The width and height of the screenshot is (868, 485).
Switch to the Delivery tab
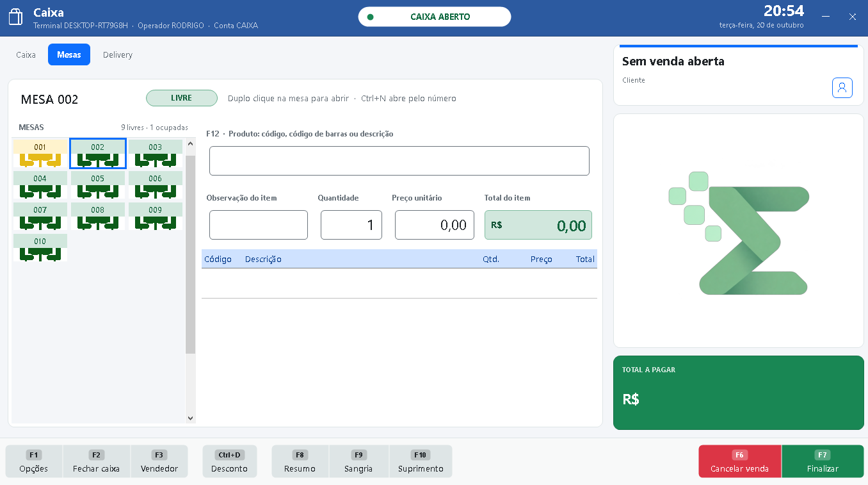118,55
